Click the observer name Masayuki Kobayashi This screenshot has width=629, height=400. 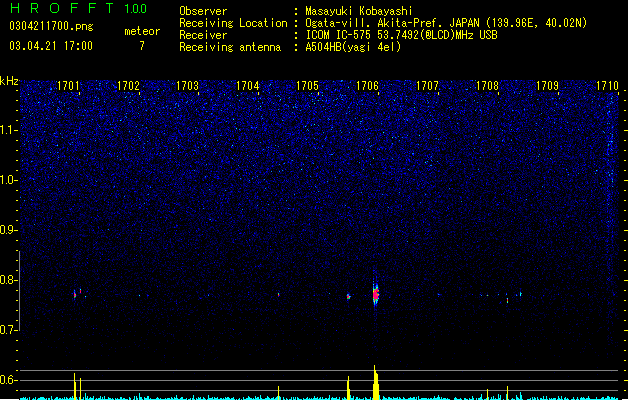[x=359, y=11]
